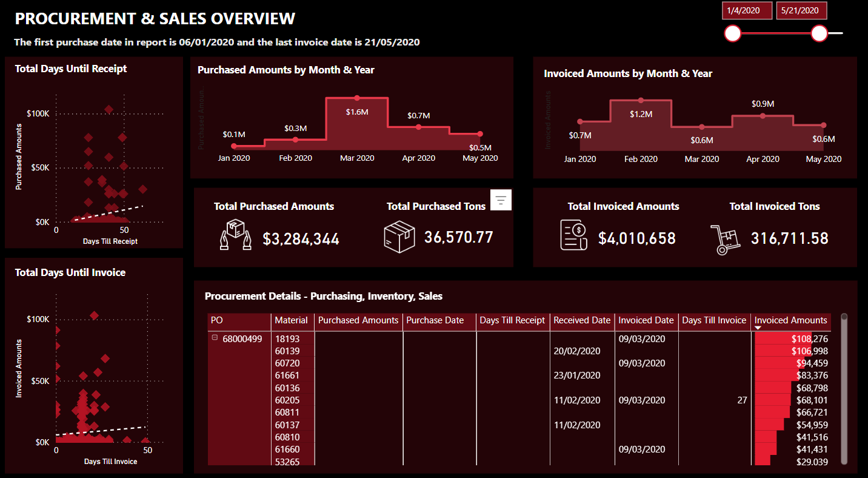Click the end date field 5/21/2020
Viewport: 868px width, 478px height.
pyautogui.click(x=801, y=10)
